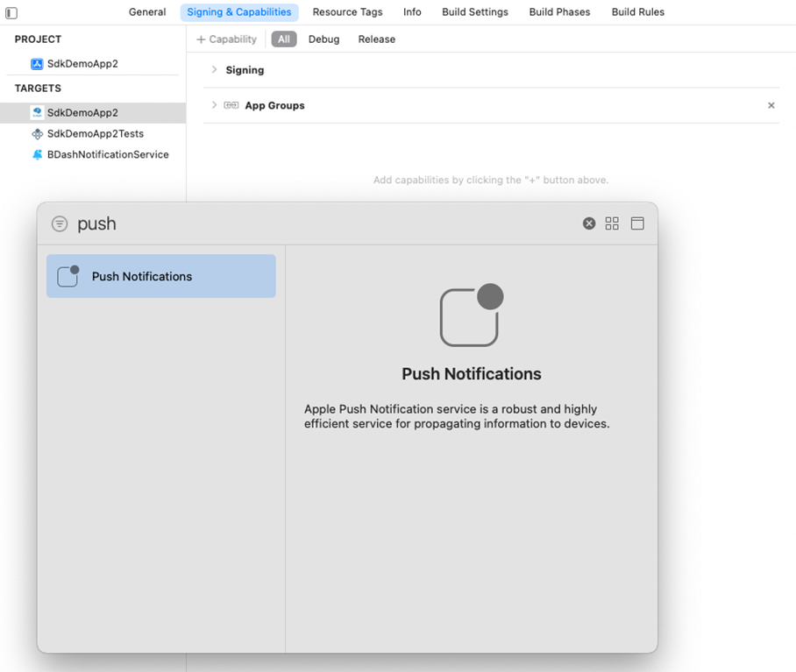796x672 pixels.
Task: Add a new capability with + Capability
Action: coord(226,39)
